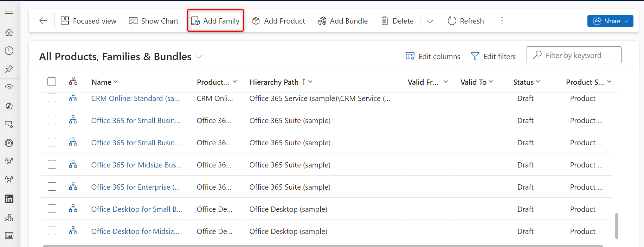The width and height of the screenshot is (644, 247).
Task: Open the more commands ellipsis
Action: click(x=502, y=21)
